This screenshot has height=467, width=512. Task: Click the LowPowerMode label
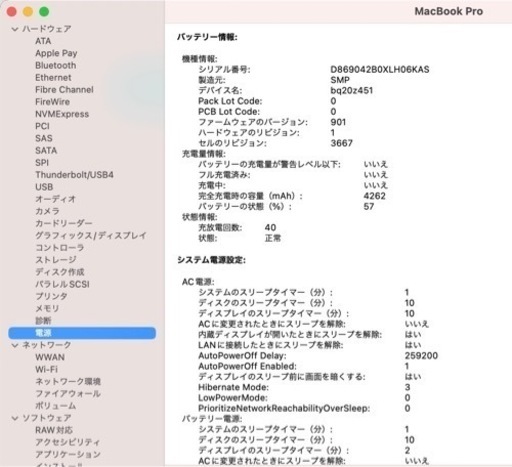(233, 398)
